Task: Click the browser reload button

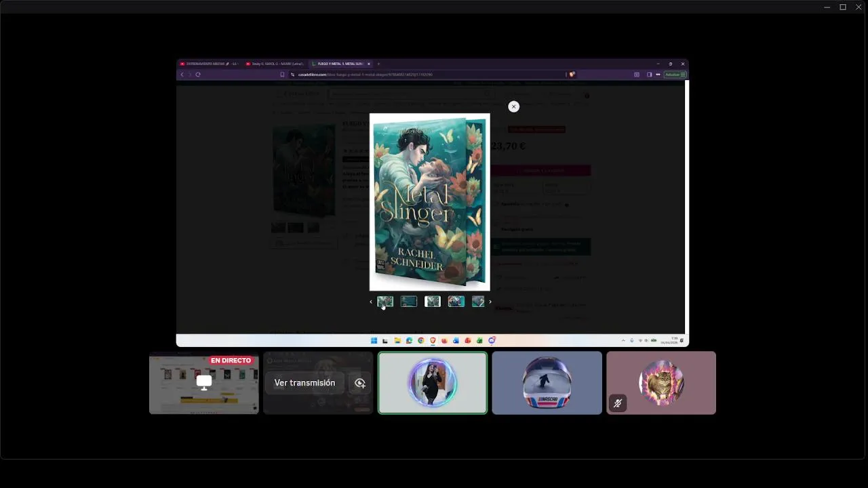Action: pyautogui.click(x=198, y=75)
